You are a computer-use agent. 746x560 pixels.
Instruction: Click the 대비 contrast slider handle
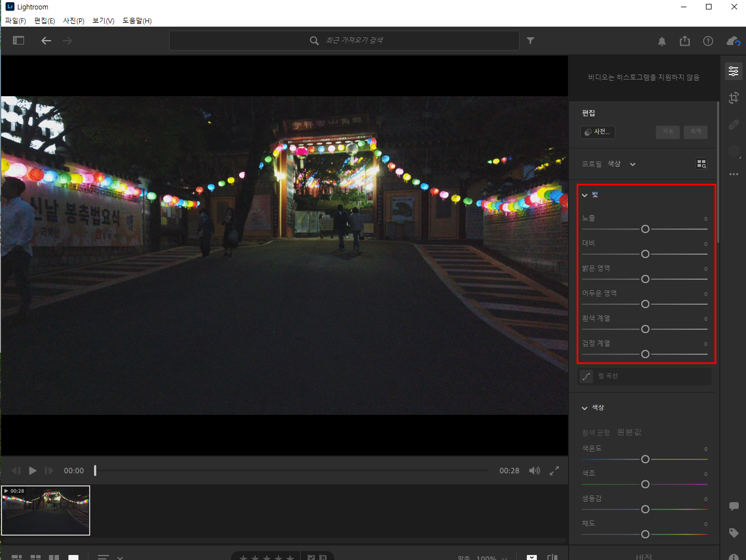(x=645, y=254)
